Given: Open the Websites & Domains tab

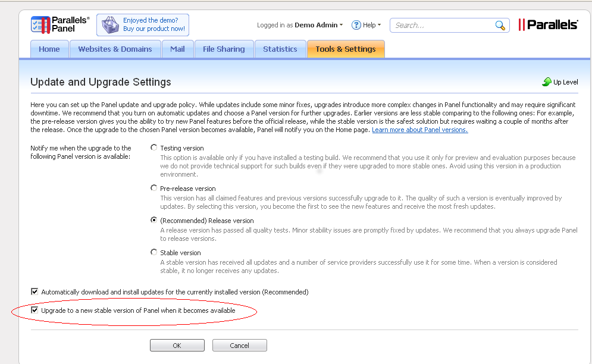Looking at the screenshot, I should tap(115, 49).
